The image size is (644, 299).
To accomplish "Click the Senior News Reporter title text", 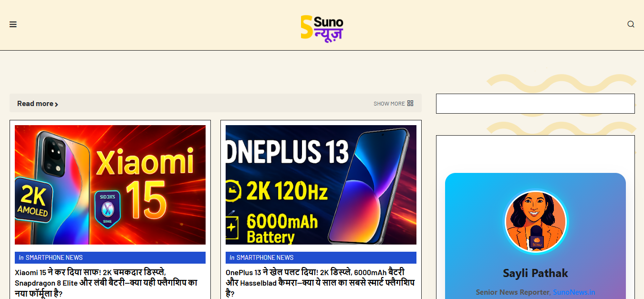I will point(512,292).
